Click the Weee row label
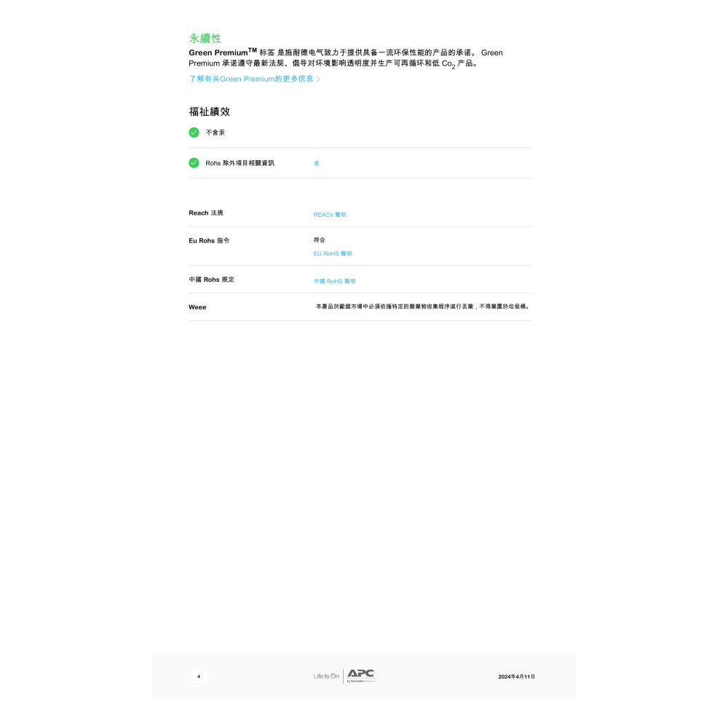This screenshot has width=728, height=728. [197, 306]
